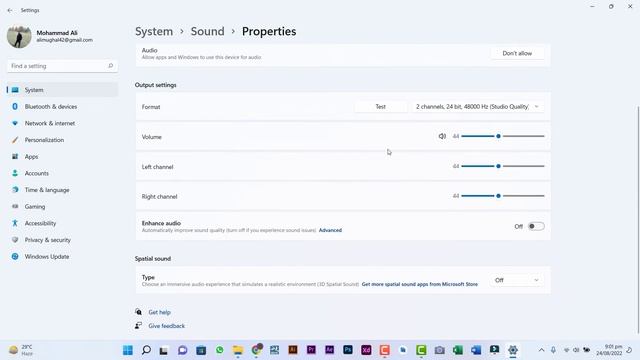Mute volume using the speaker icon
The image size is (640, 360).
pos(442,136)
